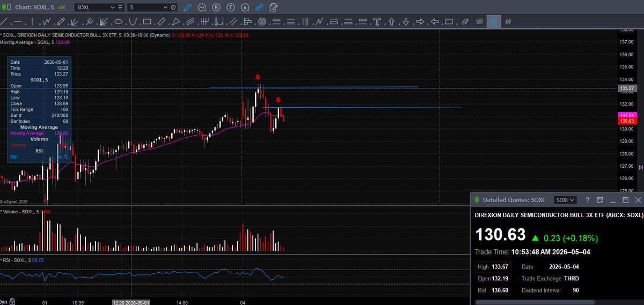Select the down arrow marker tool
This screenshot has width=644, height=305.
pyautogui.click(x=406, y=22)
